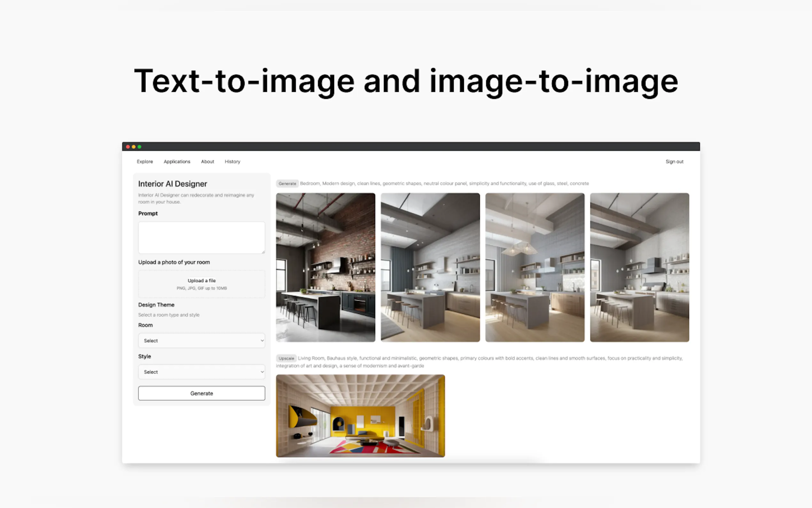Open the yellow Bauhaus living room image
The height and width of the screenshot is (508, 812).
(x=360, y=416)
